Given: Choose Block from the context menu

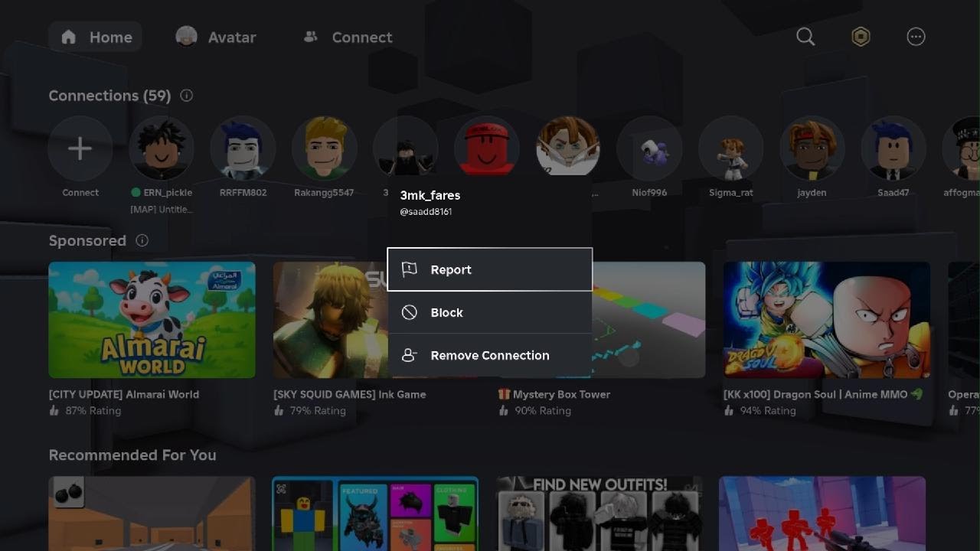Looking at the screenshot, I should [x=490, y=312].
